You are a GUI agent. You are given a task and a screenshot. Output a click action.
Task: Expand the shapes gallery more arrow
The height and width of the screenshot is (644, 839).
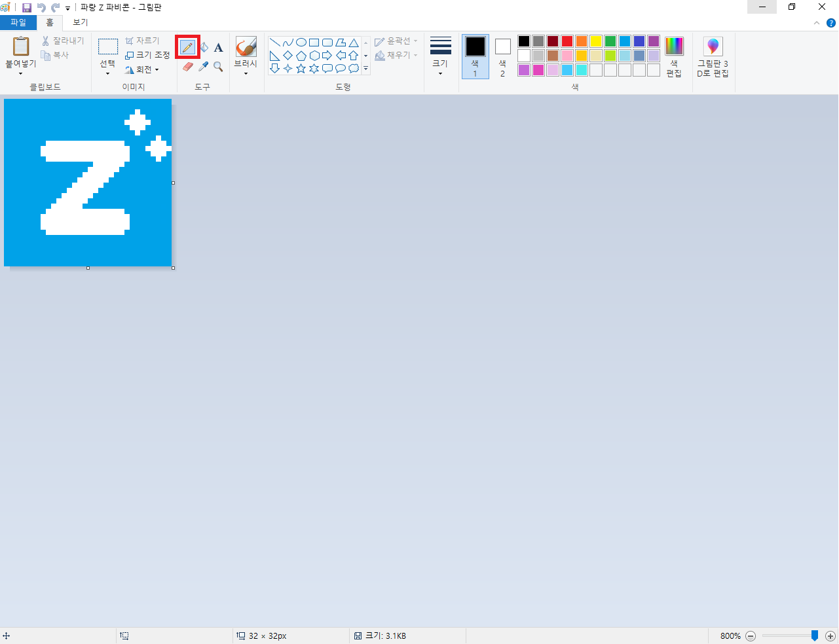(x=365, y=69)
